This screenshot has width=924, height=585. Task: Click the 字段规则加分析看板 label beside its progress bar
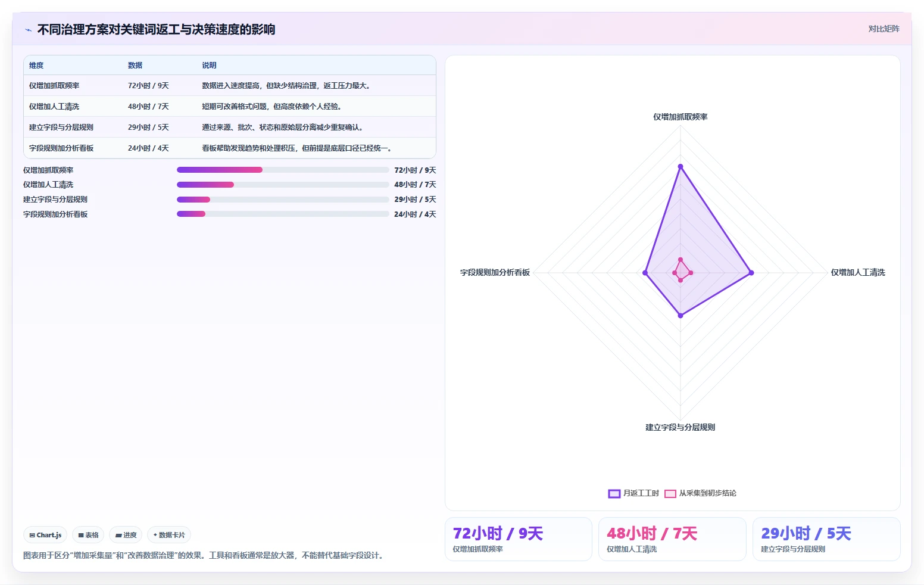pyautogui.click(x=55, y=214)
